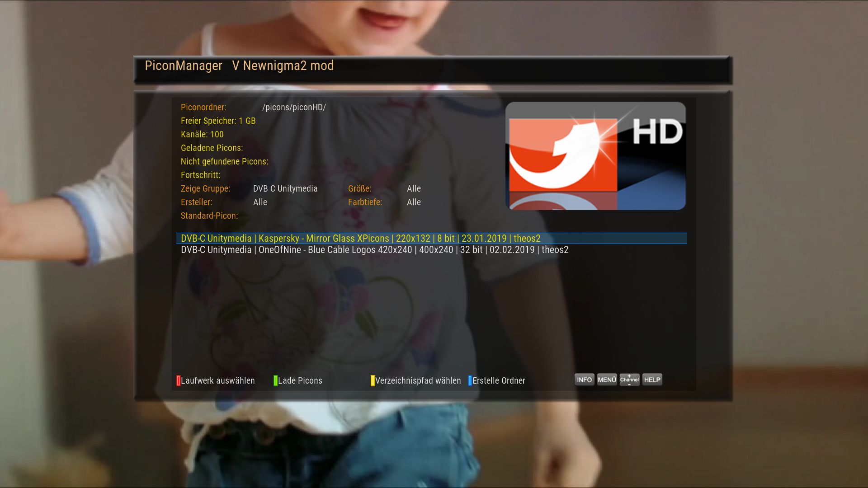
Task: Select the OneOfNine Blue Cable Logos entry
Action: click(x=374, y=250)
